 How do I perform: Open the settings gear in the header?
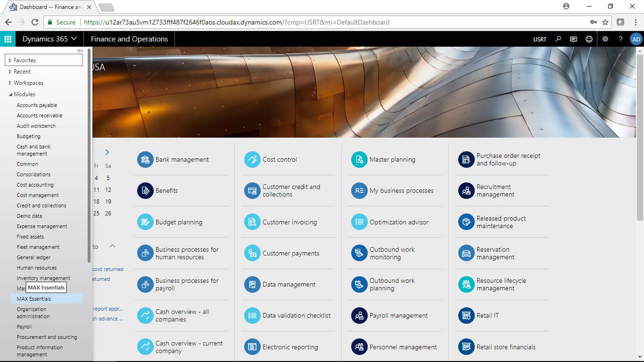point(605,39)
